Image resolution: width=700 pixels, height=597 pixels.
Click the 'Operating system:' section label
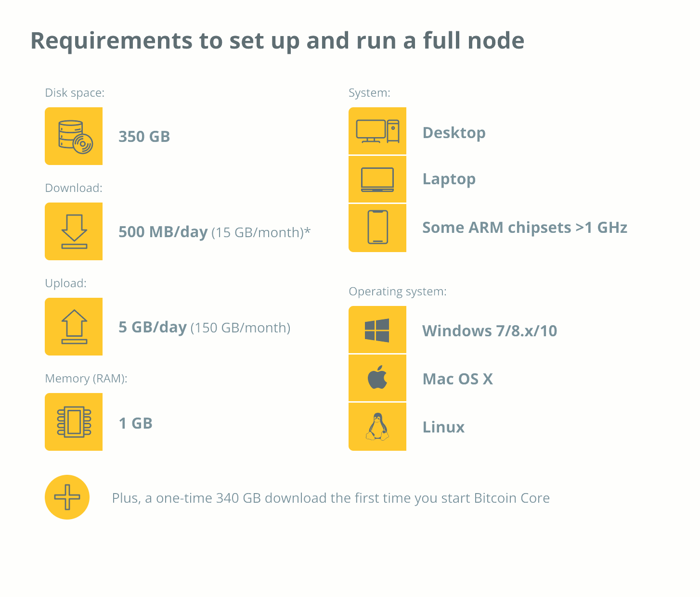point(398,292)
